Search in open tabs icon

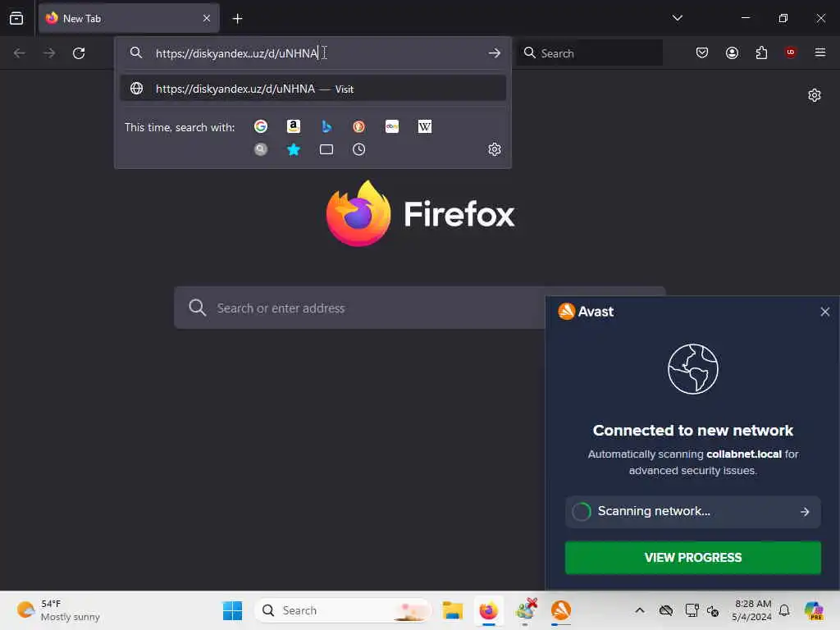pyautogui.click(x=326, y=149)
